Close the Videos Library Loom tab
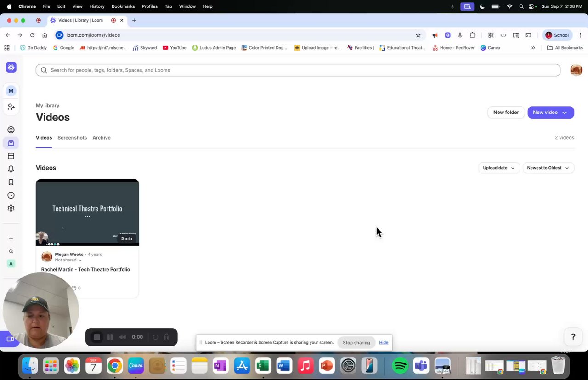This screenshot has height=380, width=588. pos(122,20)
